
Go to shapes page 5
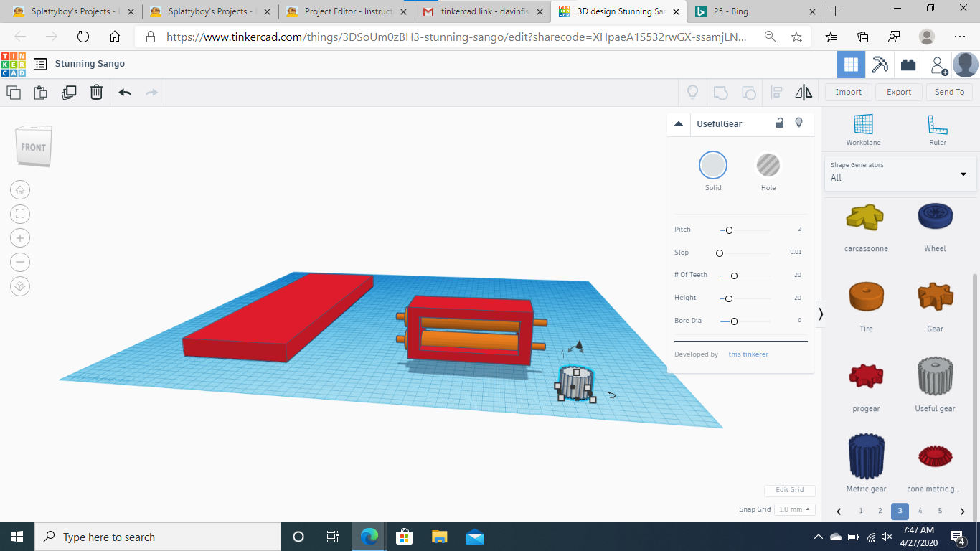(940, 512)
